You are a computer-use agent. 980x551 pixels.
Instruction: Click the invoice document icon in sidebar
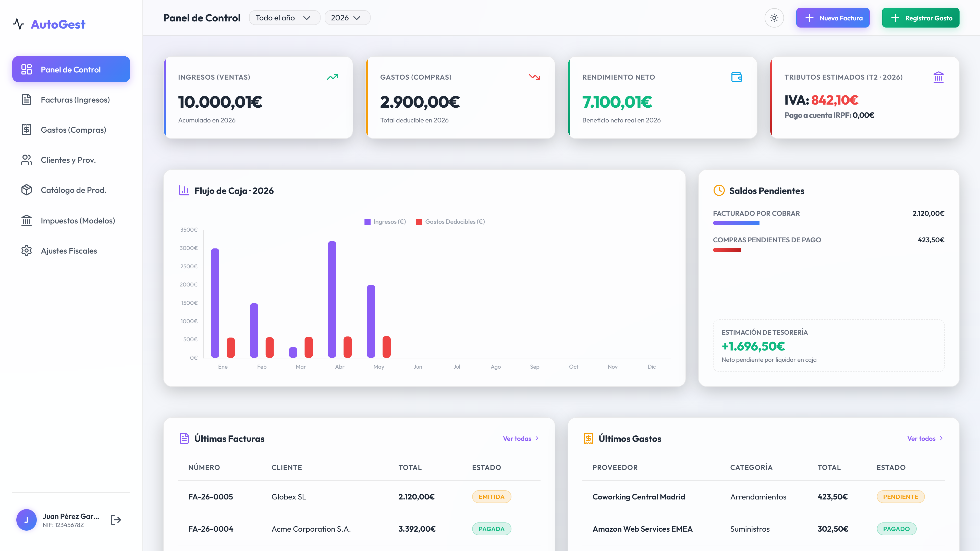tap(26, 100)
